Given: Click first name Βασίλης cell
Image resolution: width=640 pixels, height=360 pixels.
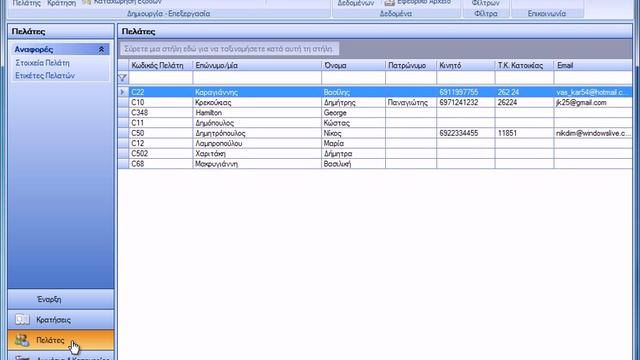Looking at the screenshot, I should click(x=353, y=92).
